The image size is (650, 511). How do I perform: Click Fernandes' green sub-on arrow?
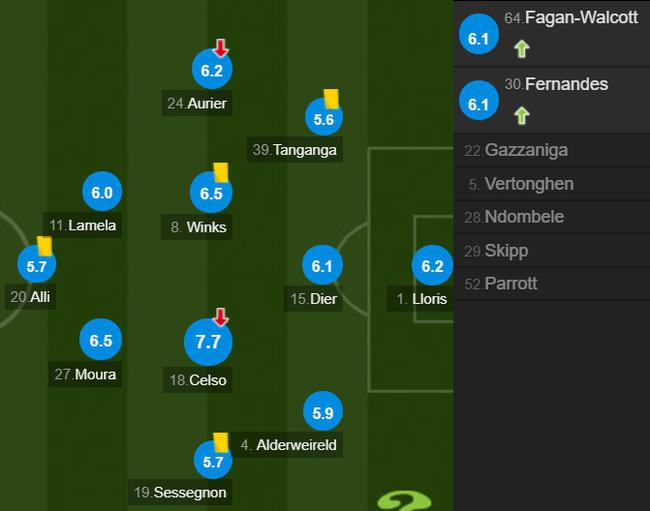pos(521,115)
